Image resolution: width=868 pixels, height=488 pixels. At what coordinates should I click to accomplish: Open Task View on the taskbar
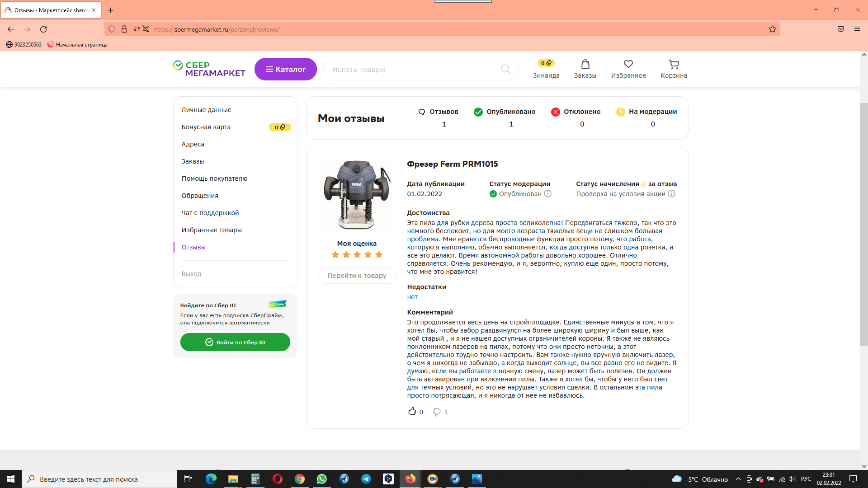(x=188, y=479)
